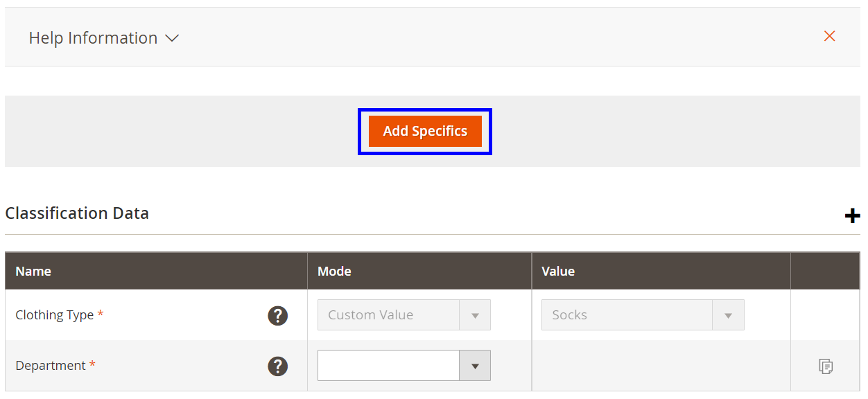Click the Clothing Type row label

click(55, 314)
